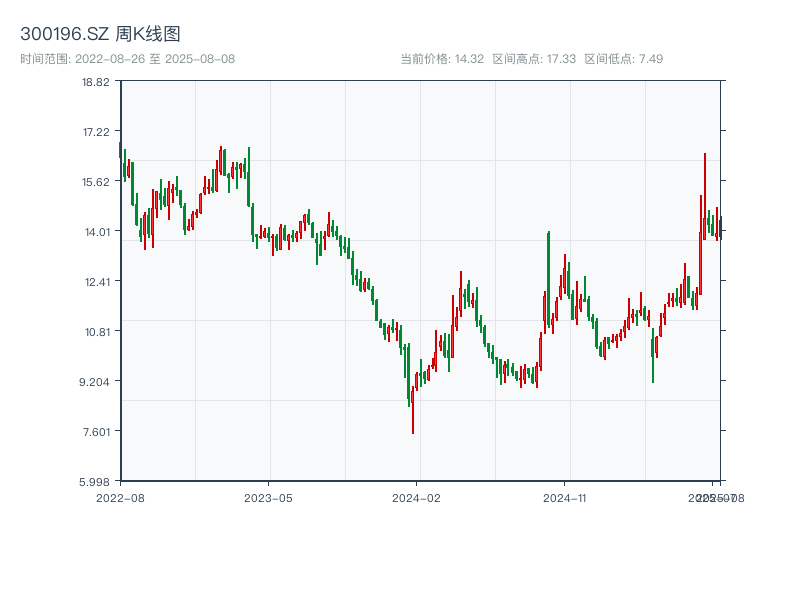Click the 2024-02 x-axis date label
Image resolution: width=800 pixels, height=600 pixels.
[417, 497]
